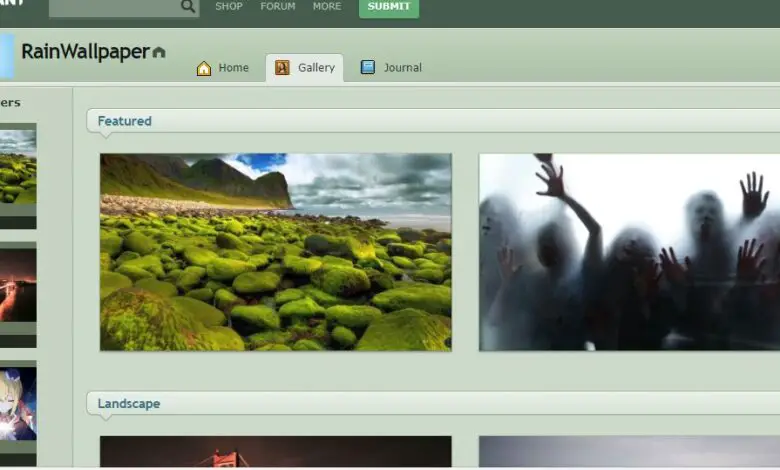Click the Journal tab book icon
The width and height of the screenshot is (780, 470).
pyautogui.click(x=368, y=67)
